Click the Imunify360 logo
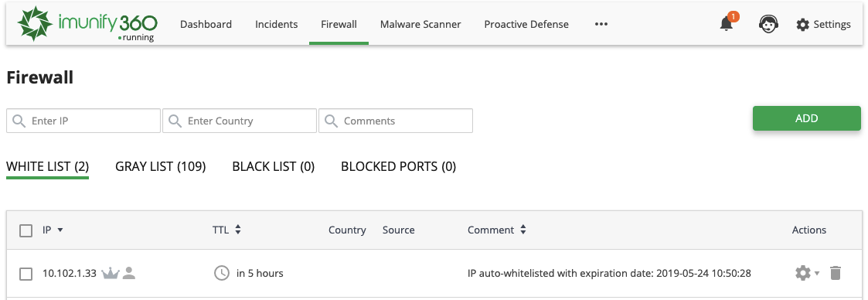The image size is (868, 300). tap(87, 24)
